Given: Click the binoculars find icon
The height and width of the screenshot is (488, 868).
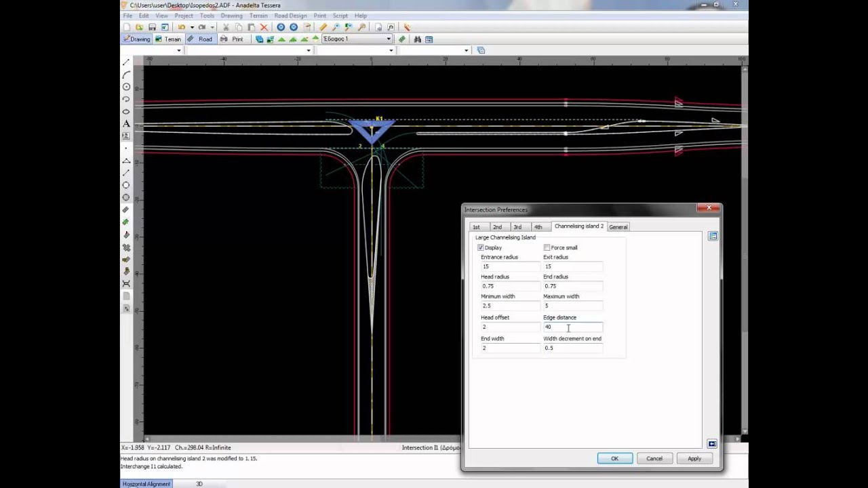Looking at the screenshot, I should (x=417, y=39).
